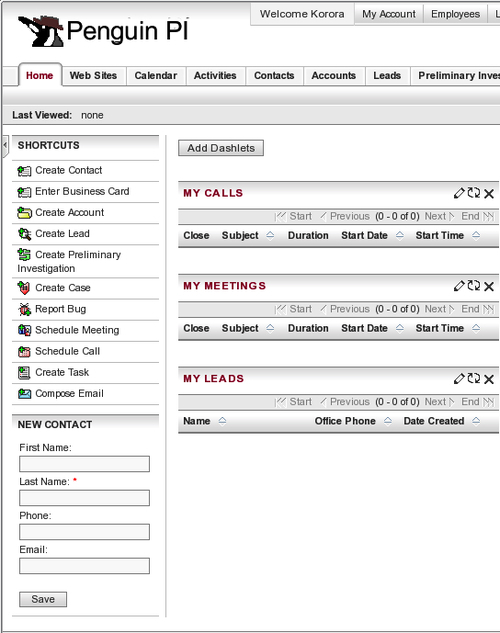This screenshot has width=500, height=633.
Task: Click the Report Bug icon
Action: pyautogui.click(x=24, y=310)
